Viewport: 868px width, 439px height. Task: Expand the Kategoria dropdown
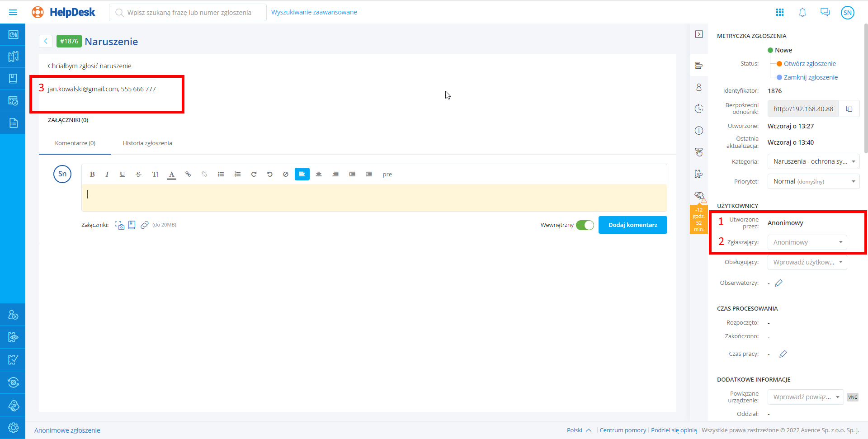click(813, 161)
